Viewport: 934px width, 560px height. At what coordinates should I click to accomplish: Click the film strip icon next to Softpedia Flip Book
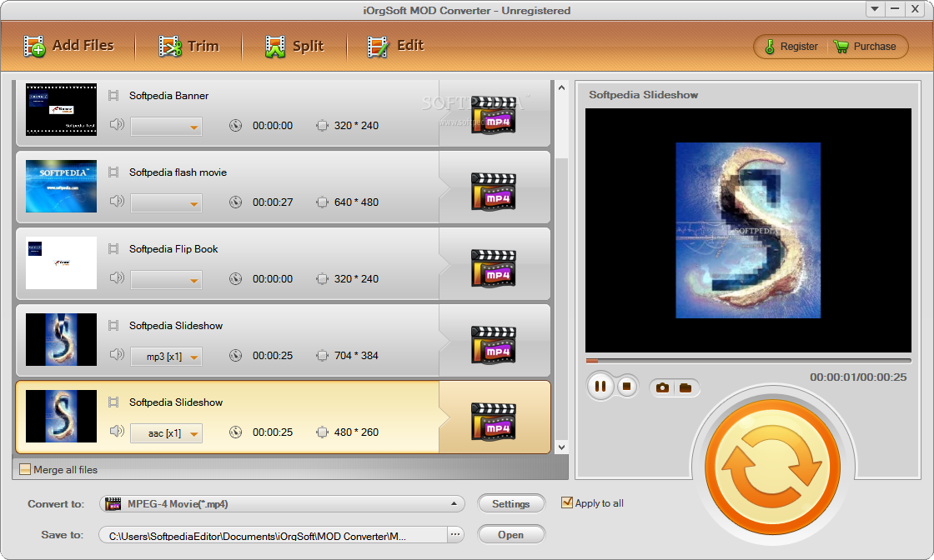pyautogui.click(x=113, y=249)
